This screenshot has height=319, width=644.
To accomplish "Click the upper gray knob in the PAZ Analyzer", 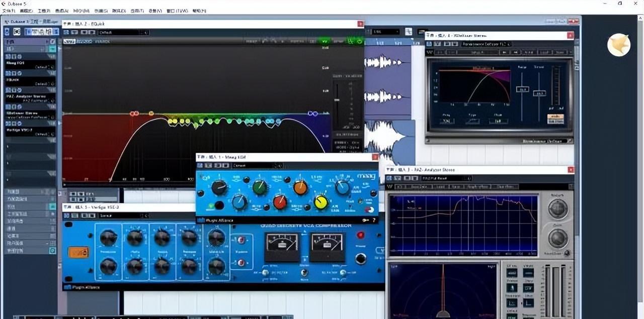I will (x=558, y=208).
